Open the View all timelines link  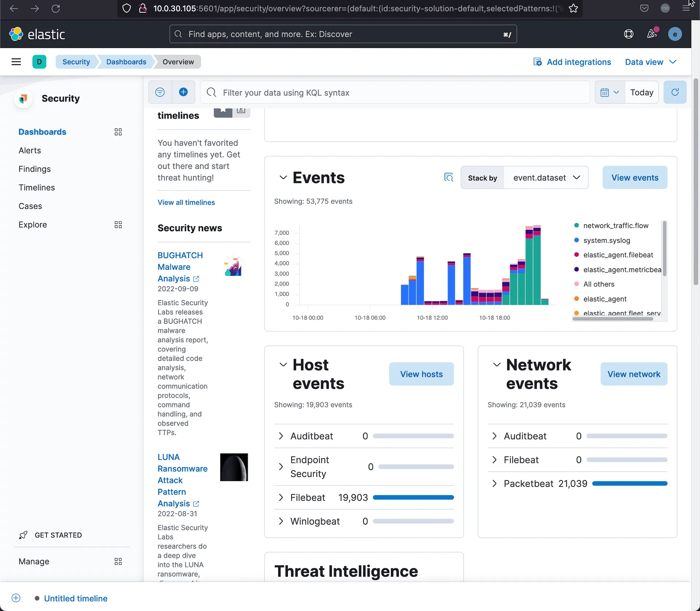[186, 202]
